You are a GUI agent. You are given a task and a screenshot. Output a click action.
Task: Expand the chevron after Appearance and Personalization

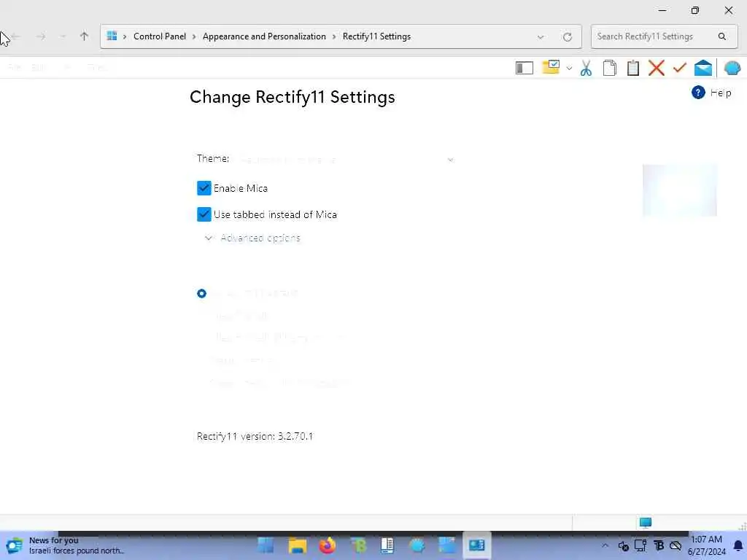point(334,36)
